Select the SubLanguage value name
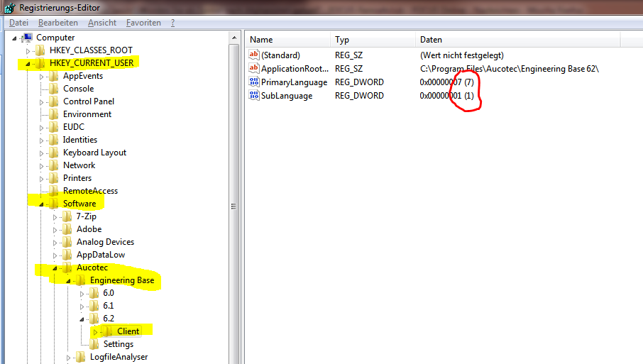The image size is (643, 364). tap(287, 96)
